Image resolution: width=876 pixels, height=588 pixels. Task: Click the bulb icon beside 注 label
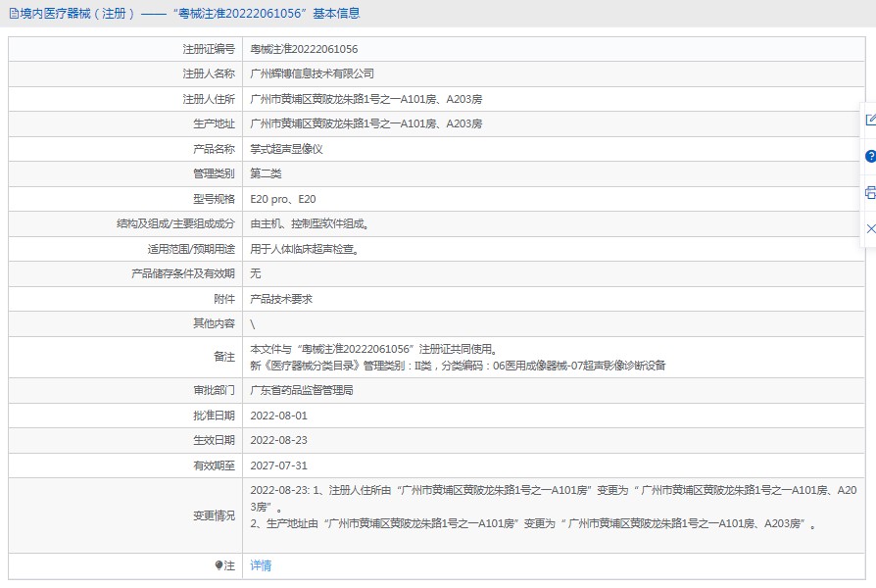tap(219, 565)
